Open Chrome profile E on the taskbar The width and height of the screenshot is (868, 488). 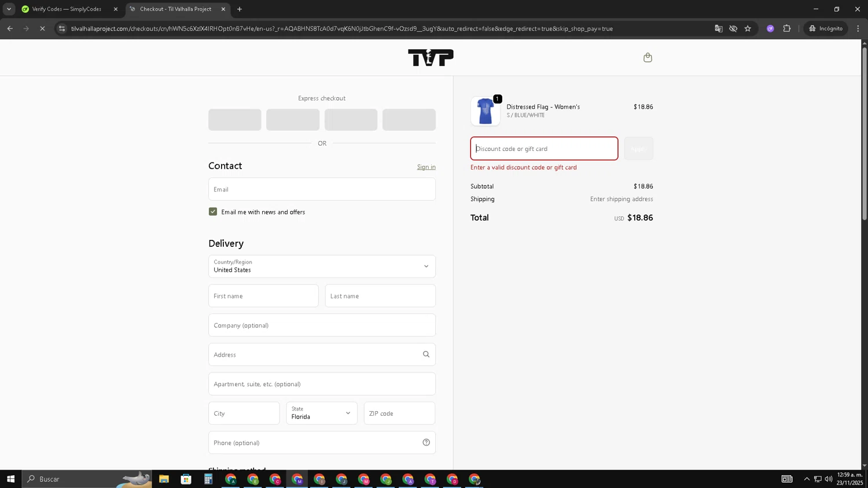coord(253,479)
